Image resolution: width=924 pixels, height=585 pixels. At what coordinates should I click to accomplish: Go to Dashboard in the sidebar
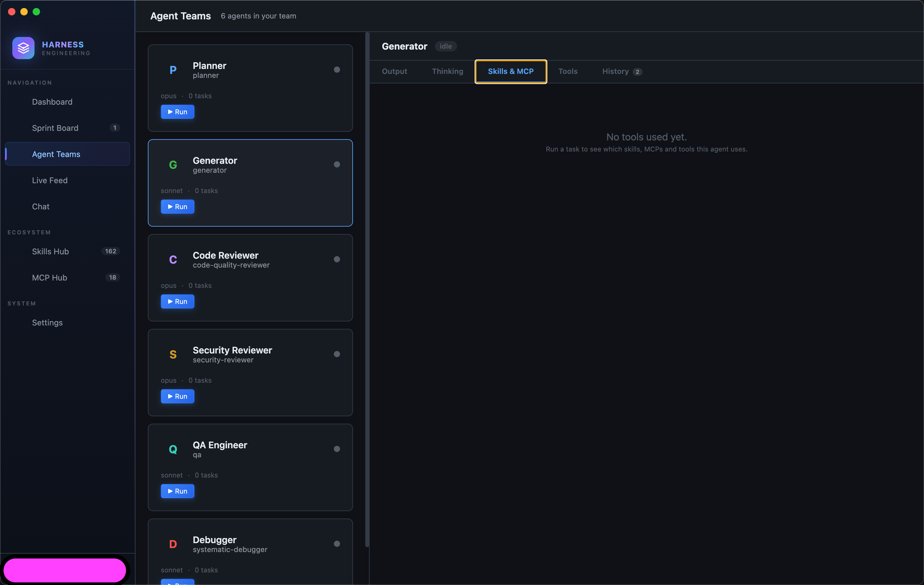click(x=67, y=102)
